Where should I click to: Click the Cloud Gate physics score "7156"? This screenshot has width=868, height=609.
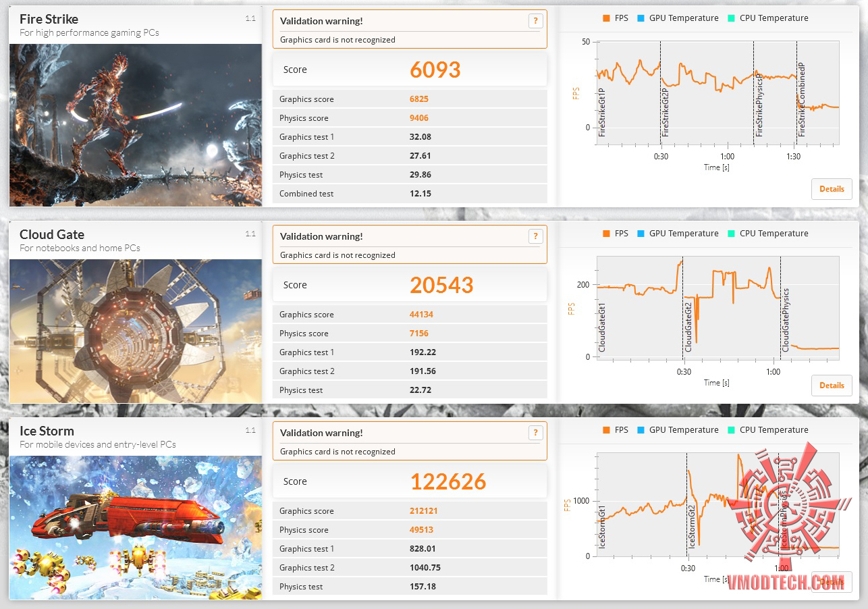pos(419,334)
